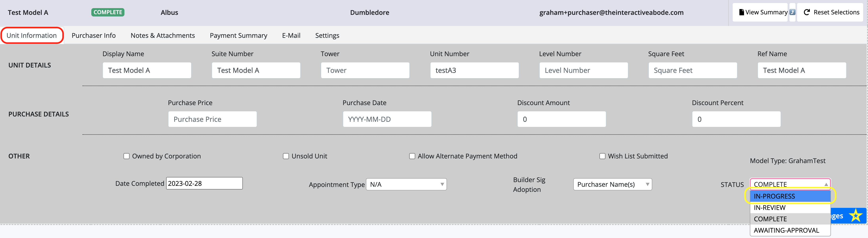Select IN-PROGRESS from the status list

(x=790, y=196)
